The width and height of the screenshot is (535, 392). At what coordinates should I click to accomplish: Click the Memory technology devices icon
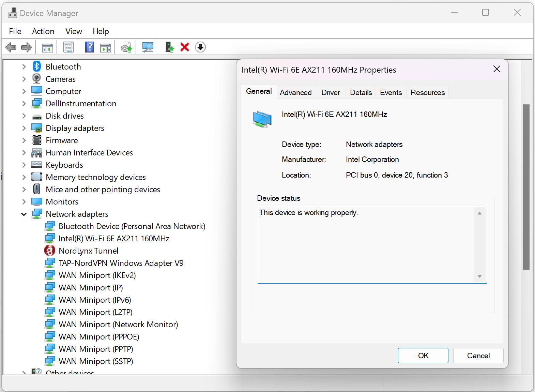coord(37,177)
